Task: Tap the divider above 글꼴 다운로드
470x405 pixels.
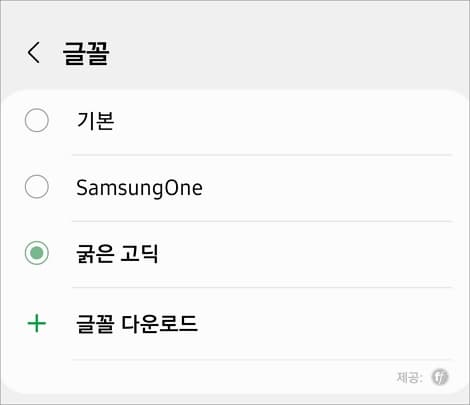Action: pos(262,287)
